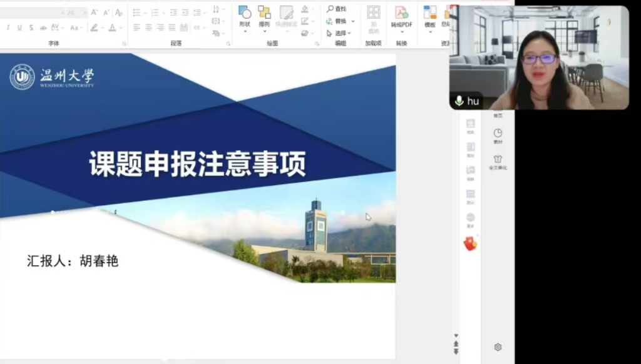Screen dimensions: 641x364
Task: Click the Find (查找) magnifier button
Action: 331,9
